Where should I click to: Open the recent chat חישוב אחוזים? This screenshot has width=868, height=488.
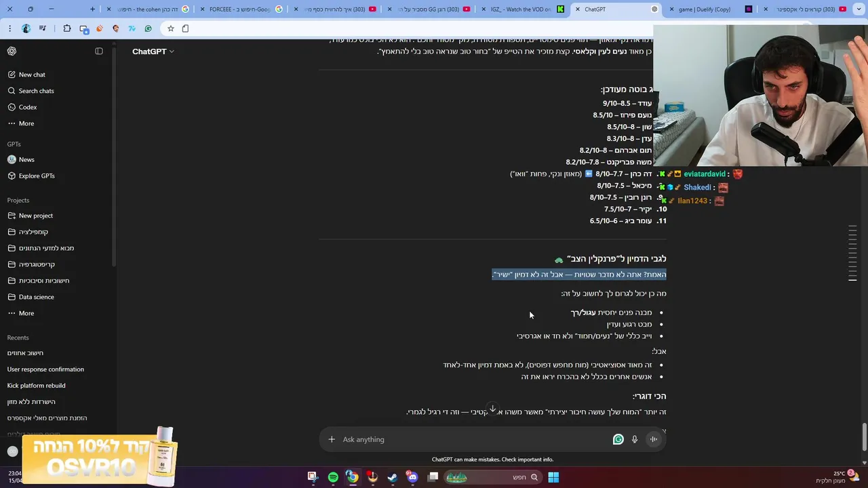25,353
